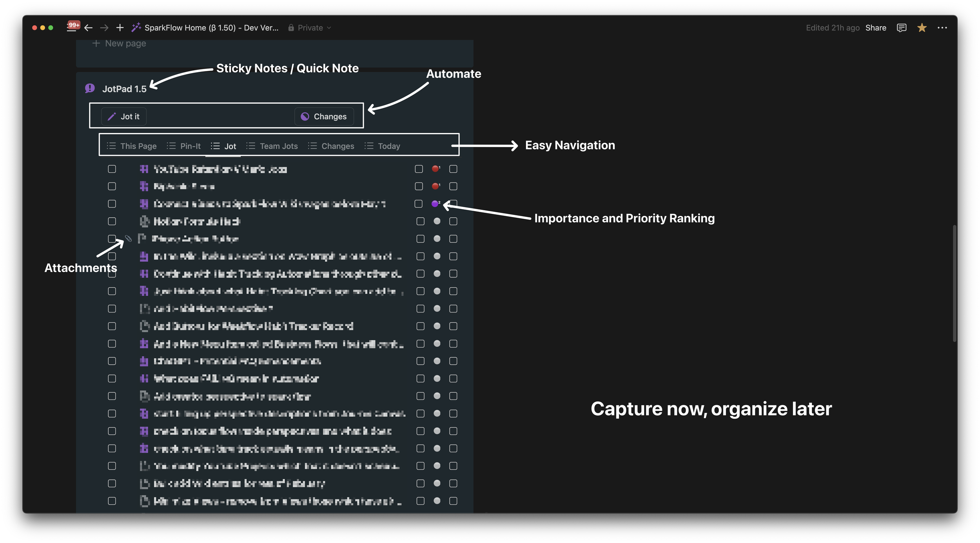Click the JotPad 1.5 heading

(124, 89)
